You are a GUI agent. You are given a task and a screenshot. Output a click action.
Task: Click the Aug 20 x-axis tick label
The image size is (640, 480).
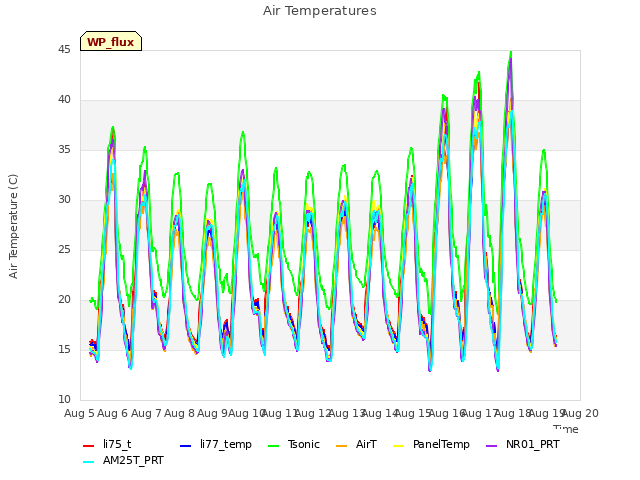click(x=580, y=413)
